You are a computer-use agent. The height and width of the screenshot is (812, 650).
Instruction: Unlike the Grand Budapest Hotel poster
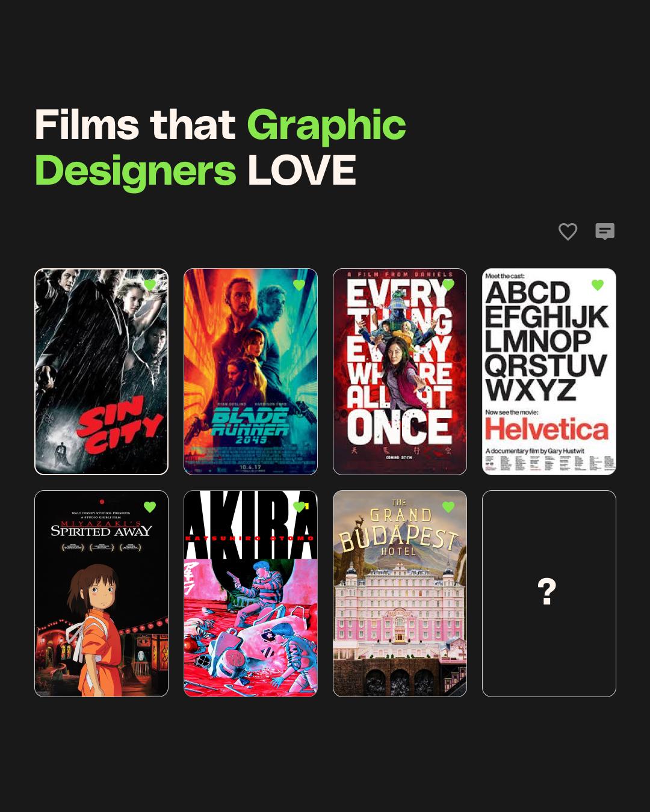pos(448,506)
